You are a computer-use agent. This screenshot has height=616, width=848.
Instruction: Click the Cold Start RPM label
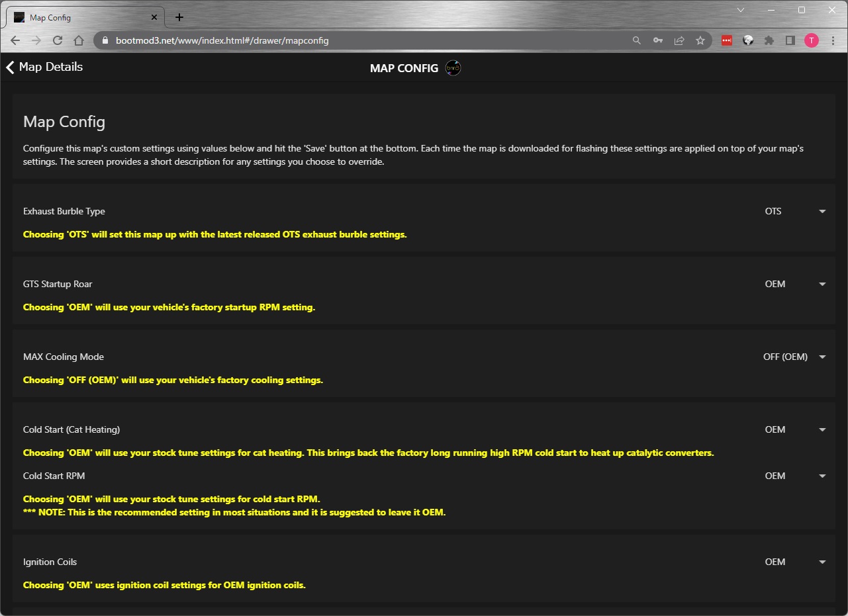tap(54, 476)
